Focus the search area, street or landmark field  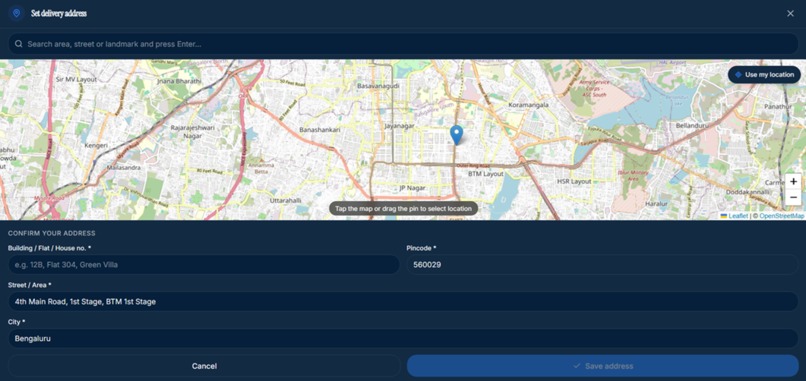tap(403, 44)
